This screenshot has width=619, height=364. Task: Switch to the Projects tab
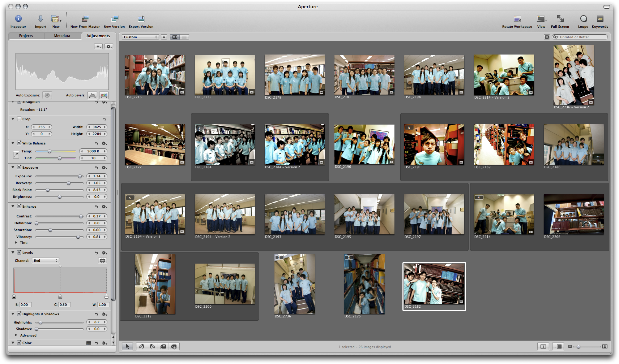[x=26, y=36]
